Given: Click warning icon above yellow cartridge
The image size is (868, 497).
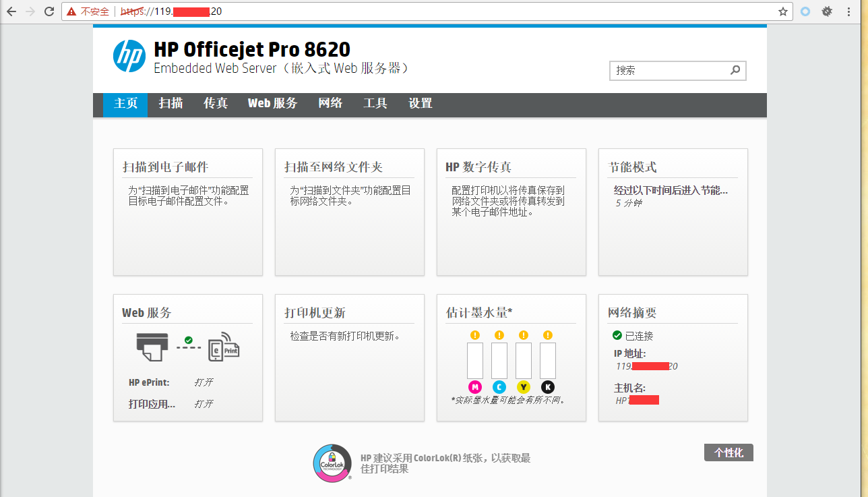Looking at the screenshot, I should click(524, 334).
